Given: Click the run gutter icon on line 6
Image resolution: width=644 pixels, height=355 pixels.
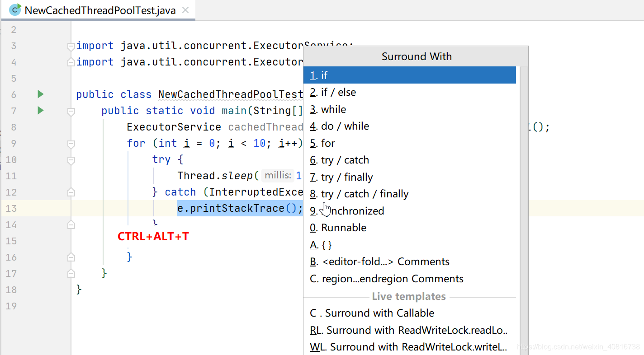Looking at the screenshot, I should [x=40, y=94].
